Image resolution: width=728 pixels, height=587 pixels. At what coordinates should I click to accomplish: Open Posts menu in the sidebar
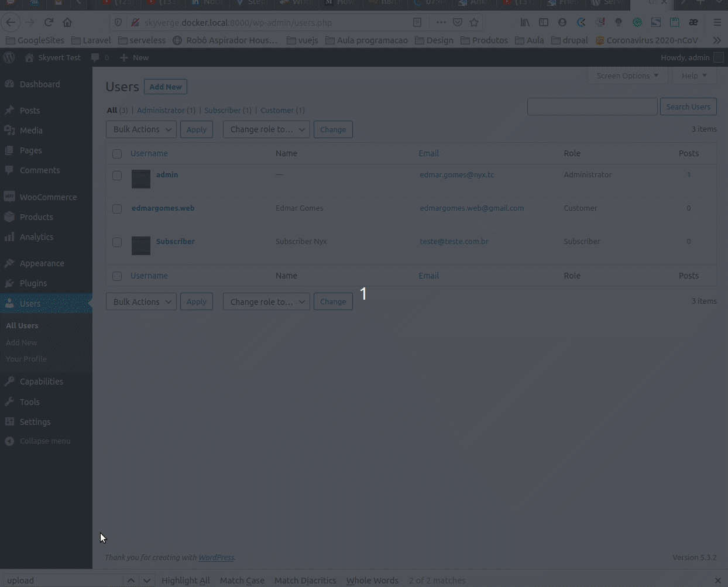[x=30, y=111]
